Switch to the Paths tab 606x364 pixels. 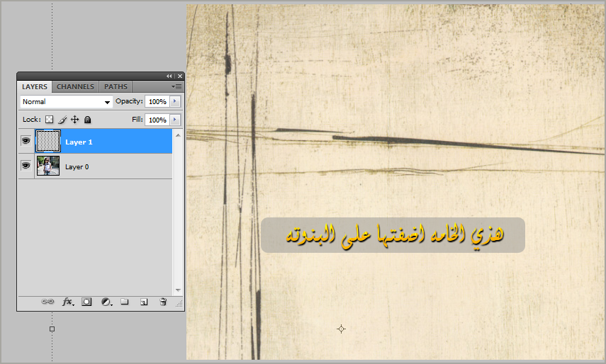(x=116, y=87)
